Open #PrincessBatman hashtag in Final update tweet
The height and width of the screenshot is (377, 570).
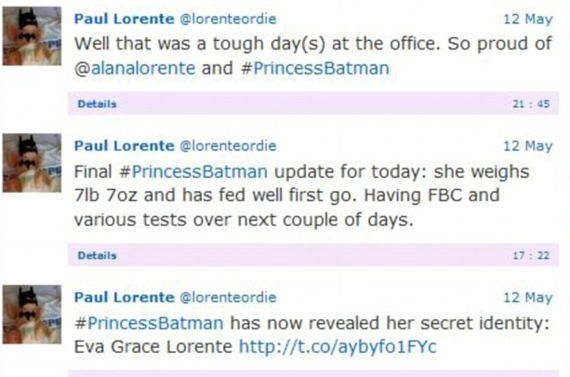click(x=194, y=171)
